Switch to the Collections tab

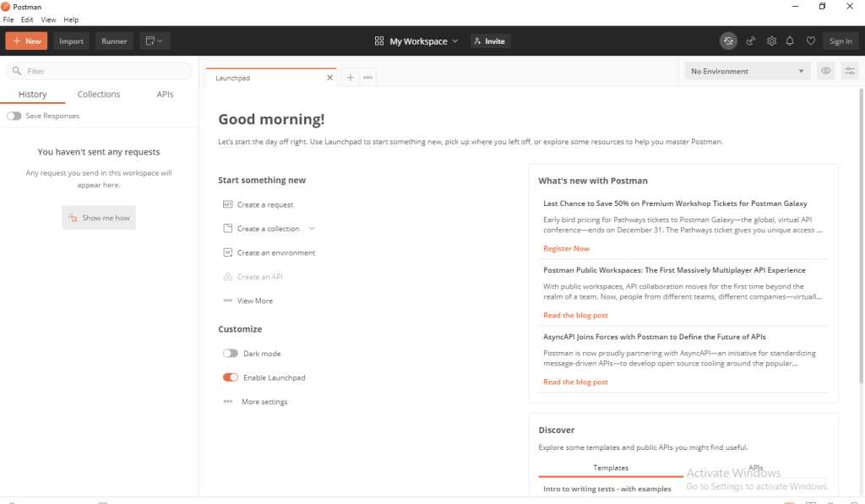99,95
